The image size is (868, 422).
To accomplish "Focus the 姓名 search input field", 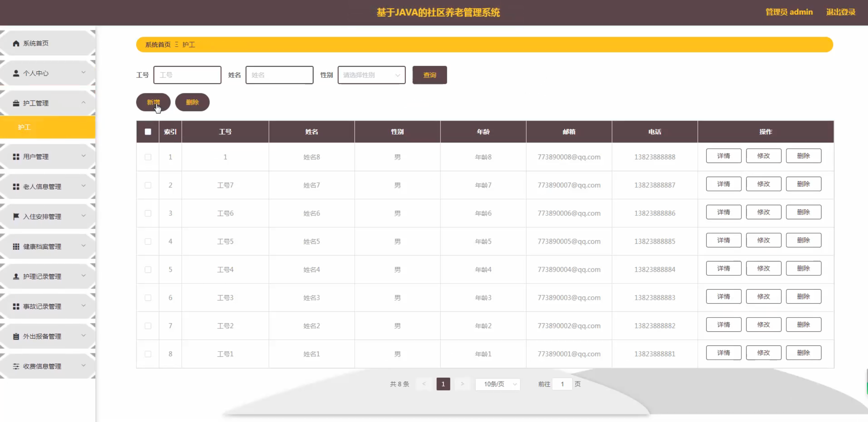I will click(279, 75).
